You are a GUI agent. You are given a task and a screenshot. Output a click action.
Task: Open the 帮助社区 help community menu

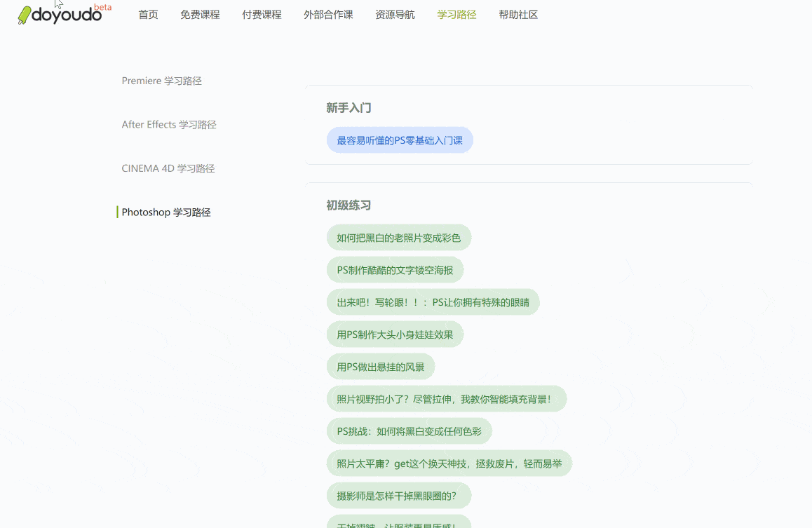tap(518, 14)
